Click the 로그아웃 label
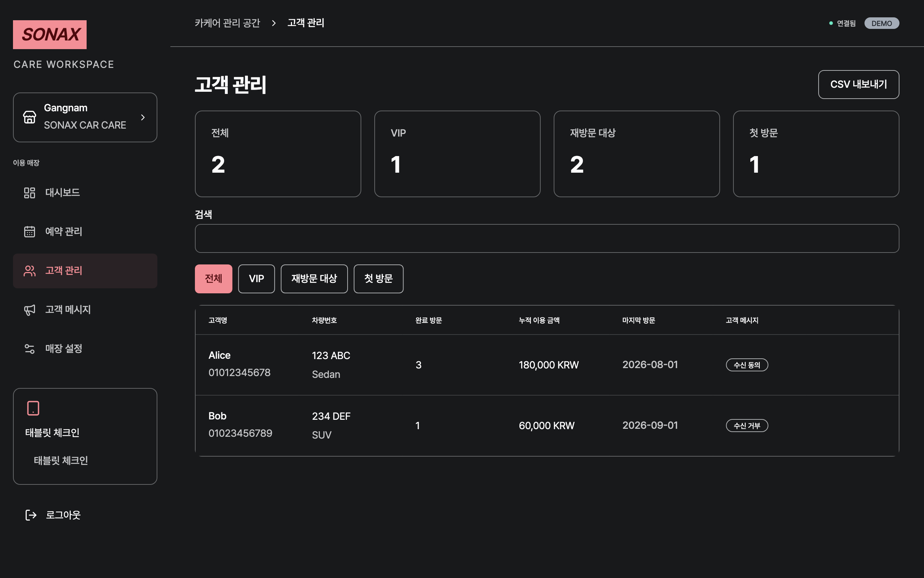The image size is (924, 578). (64, 515)
